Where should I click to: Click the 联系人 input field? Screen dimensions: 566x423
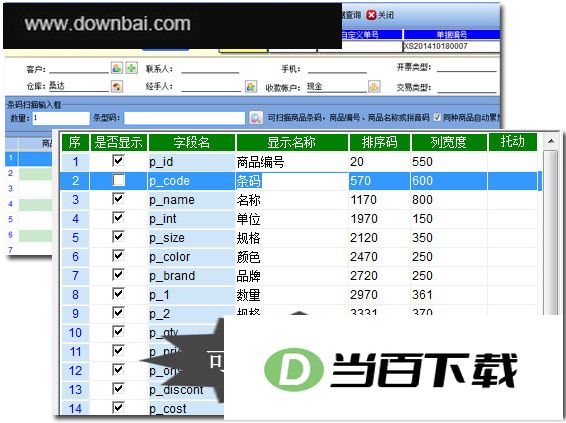[x=210, y=68]
